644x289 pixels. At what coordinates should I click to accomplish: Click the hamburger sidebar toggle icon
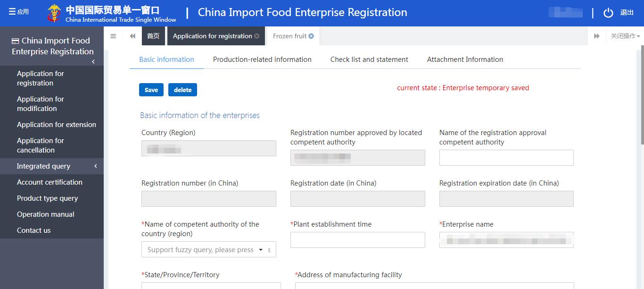(113, 36)
